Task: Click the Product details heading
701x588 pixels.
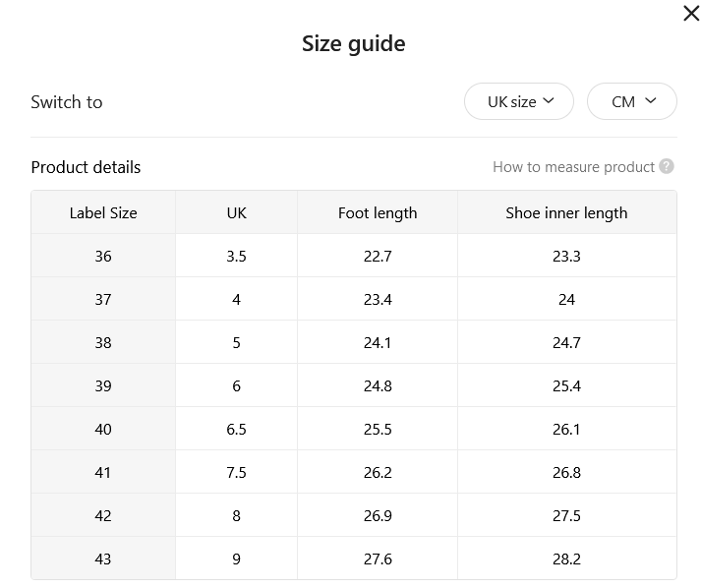Action: [86, 167]
